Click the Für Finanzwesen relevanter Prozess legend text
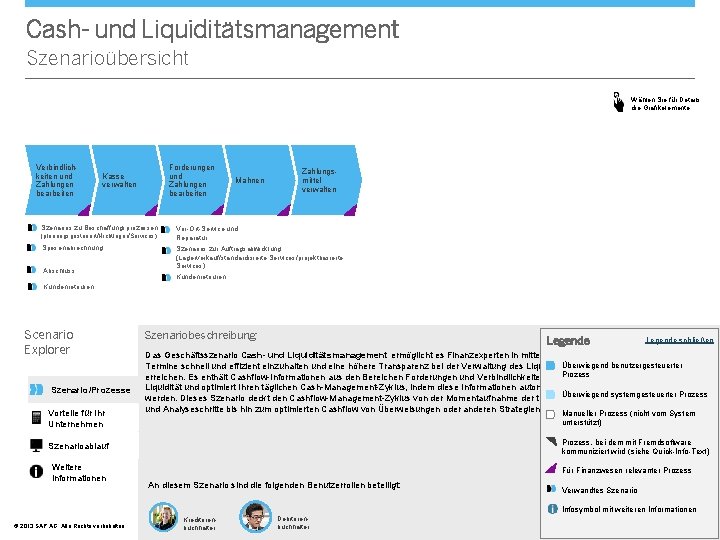This screenshot has width=720, height=540. coord(627,470)
